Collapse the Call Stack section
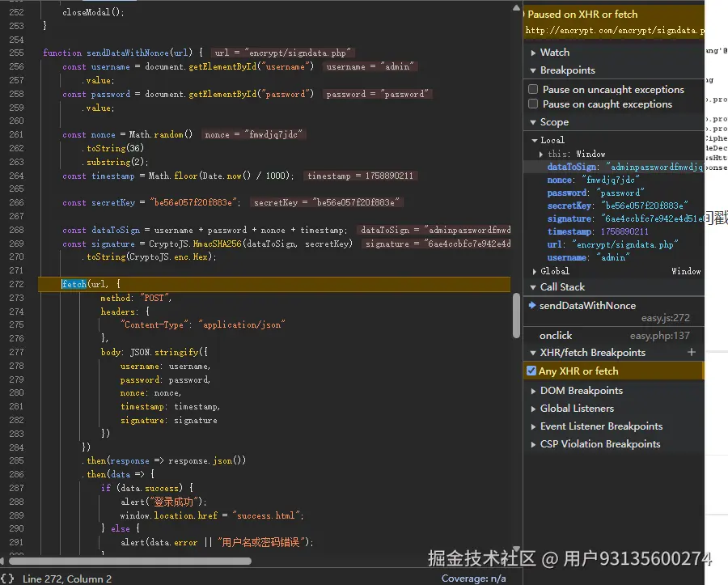This screenshot has width=728, height=585. (x=533, y=287)
